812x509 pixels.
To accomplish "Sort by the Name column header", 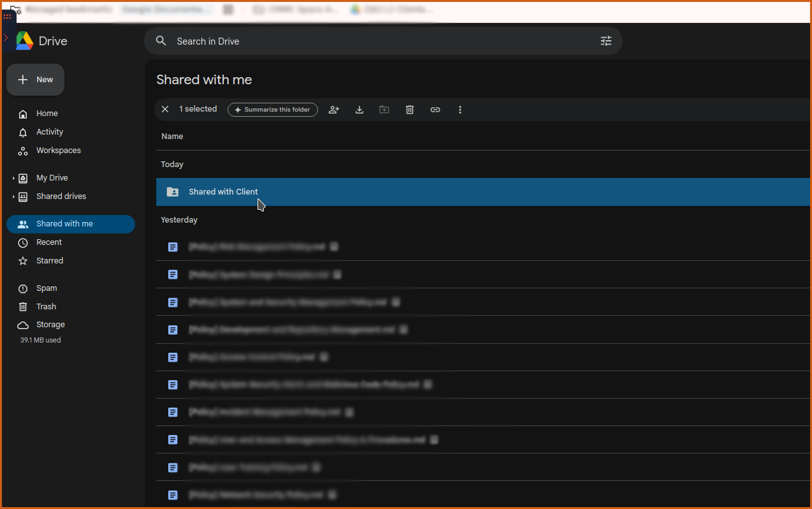I will pyautogui.click(x=172, y=136).
